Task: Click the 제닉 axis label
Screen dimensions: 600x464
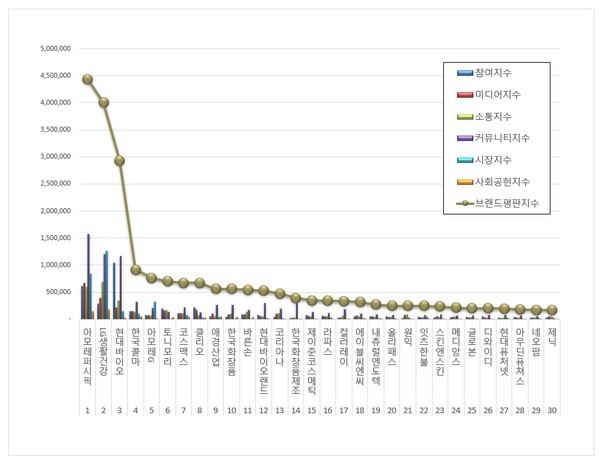Action: pos(551,333)
